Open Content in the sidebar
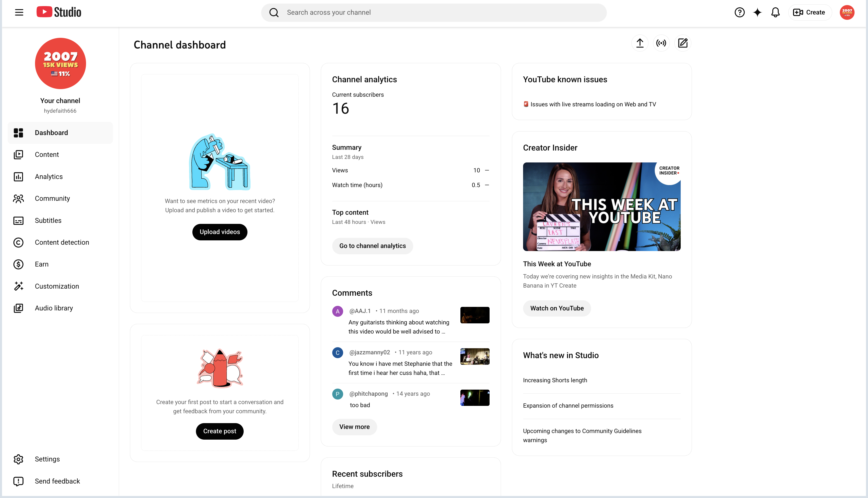Screen dimensions: 868x498 [x=60, y=155]
